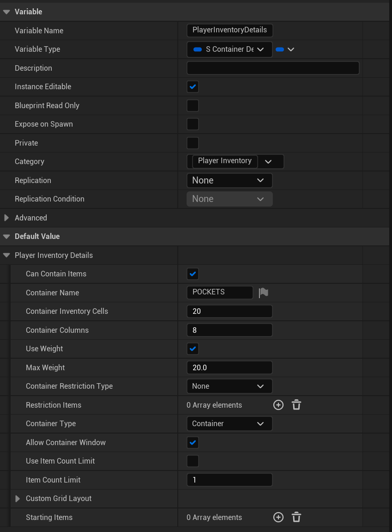
Task: Expand the Advanced section
Action: (6, 218)
